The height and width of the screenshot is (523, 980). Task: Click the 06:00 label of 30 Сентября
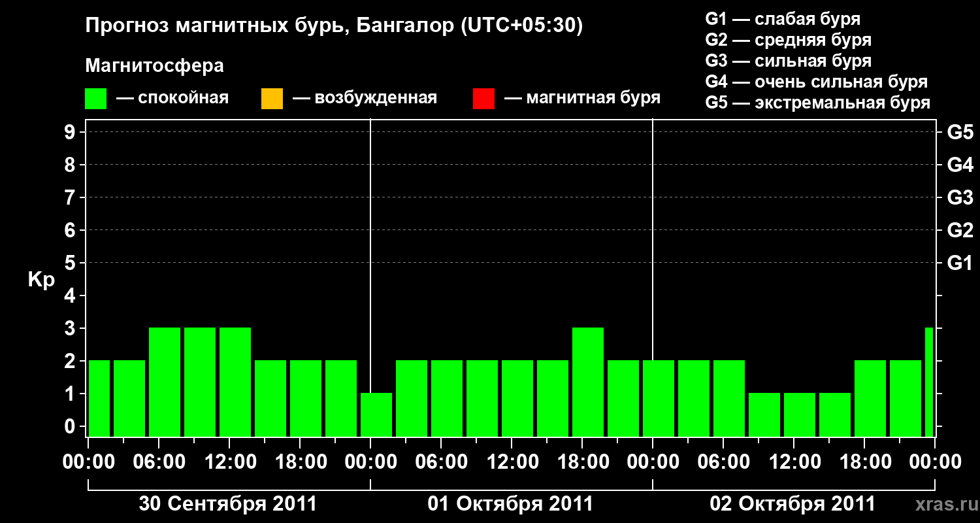(159, 462)
